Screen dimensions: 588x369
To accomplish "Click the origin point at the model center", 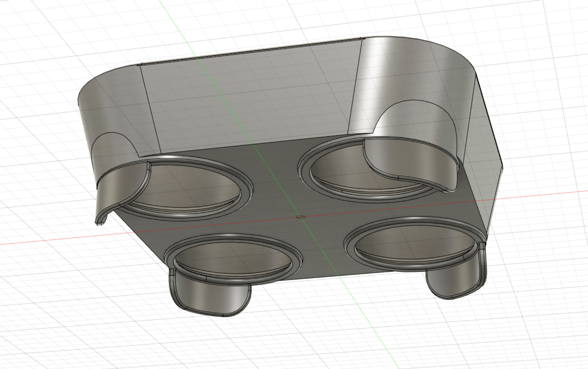I will [300, 217].
